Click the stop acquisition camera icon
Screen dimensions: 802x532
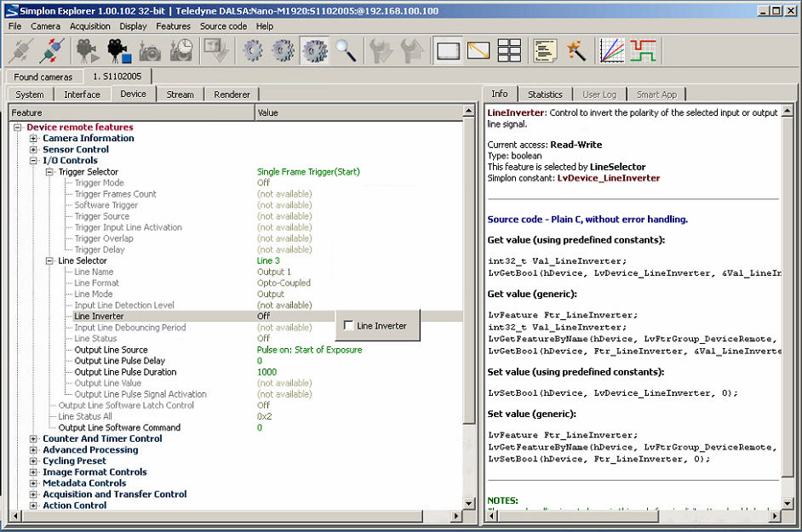(119, 51)
